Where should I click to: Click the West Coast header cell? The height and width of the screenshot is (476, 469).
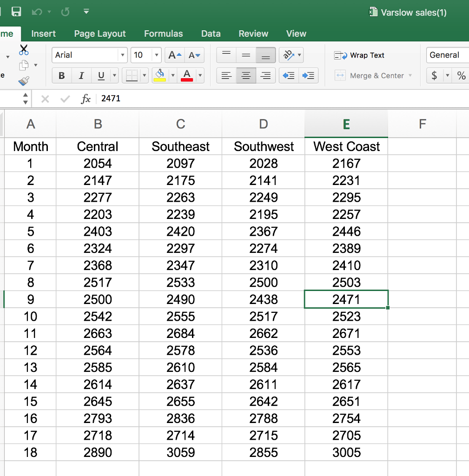[x=346, y=146]
